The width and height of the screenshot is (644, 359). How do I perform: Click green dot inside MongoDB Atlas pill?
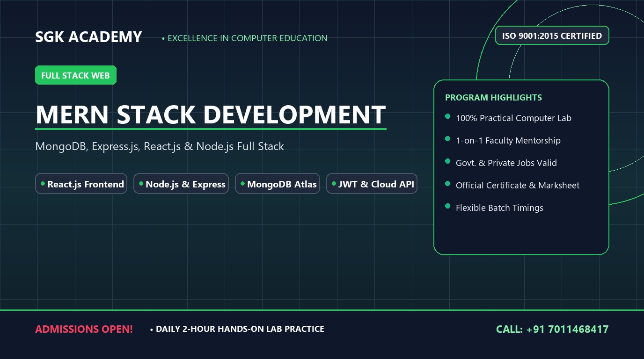point(243,184)
